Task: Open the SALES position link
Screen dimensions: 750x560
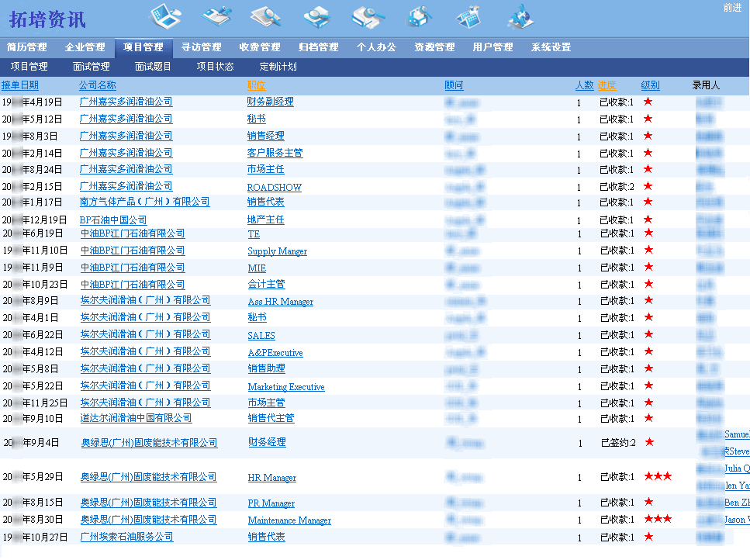Action: pos(261,335)
